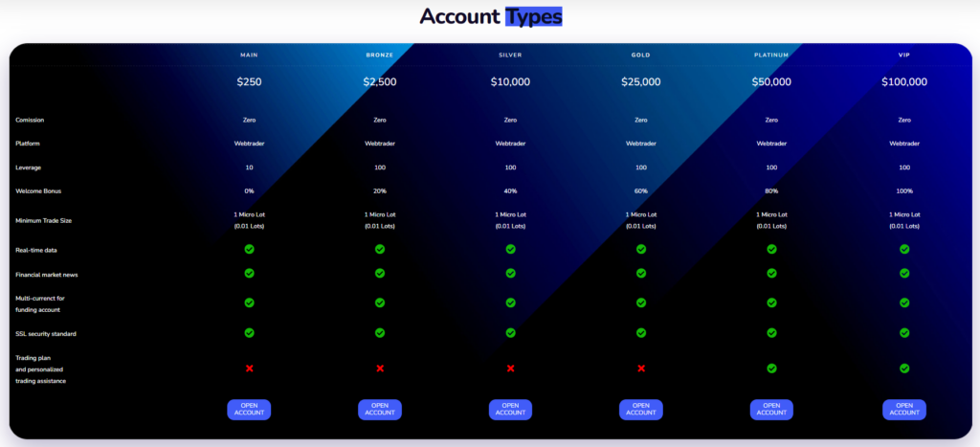Viewport: 980px width, 447px height.
Task: Click Silver column Financial market news checkmark
Action: point(510,273)
